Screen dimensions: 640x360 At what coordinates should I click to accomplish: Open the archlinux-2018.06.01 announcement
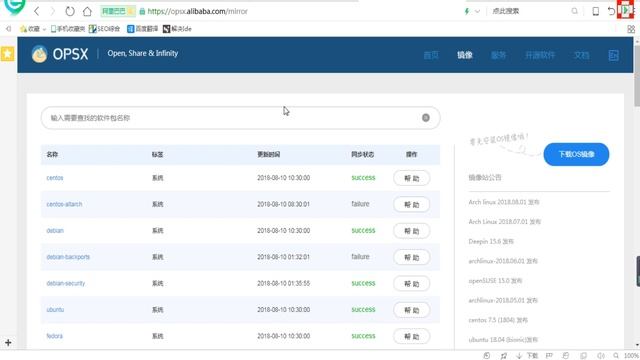click(503, 261)
